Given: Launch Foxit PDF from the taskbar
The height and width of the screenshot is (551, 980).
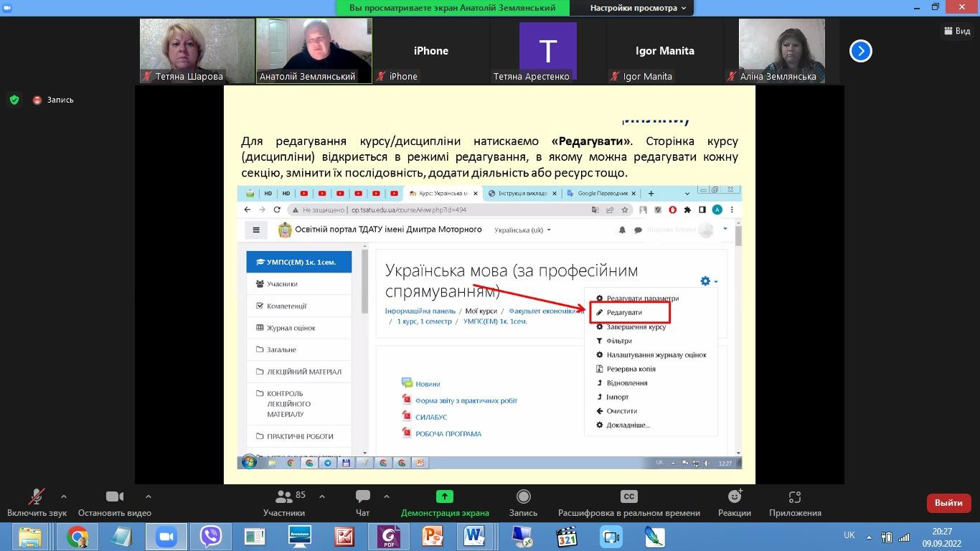Looking at the screenshot, I should [x=387, y=536].
